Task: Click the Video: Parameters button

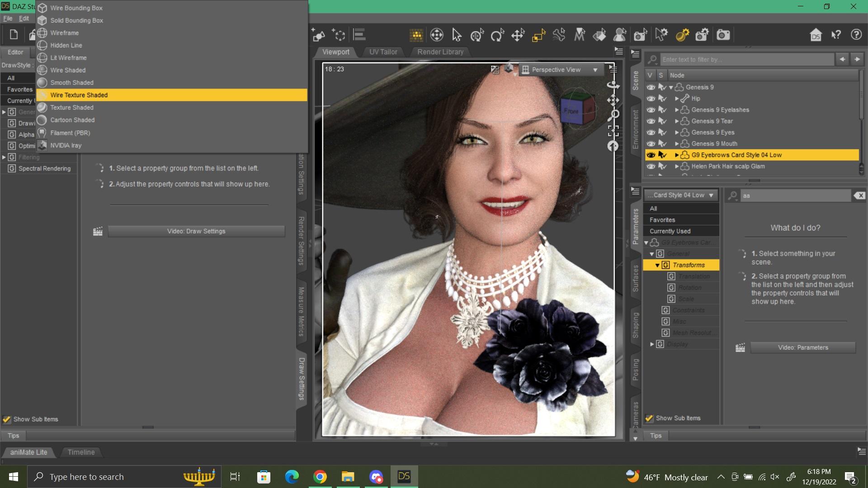Action: tap(802, 347)
